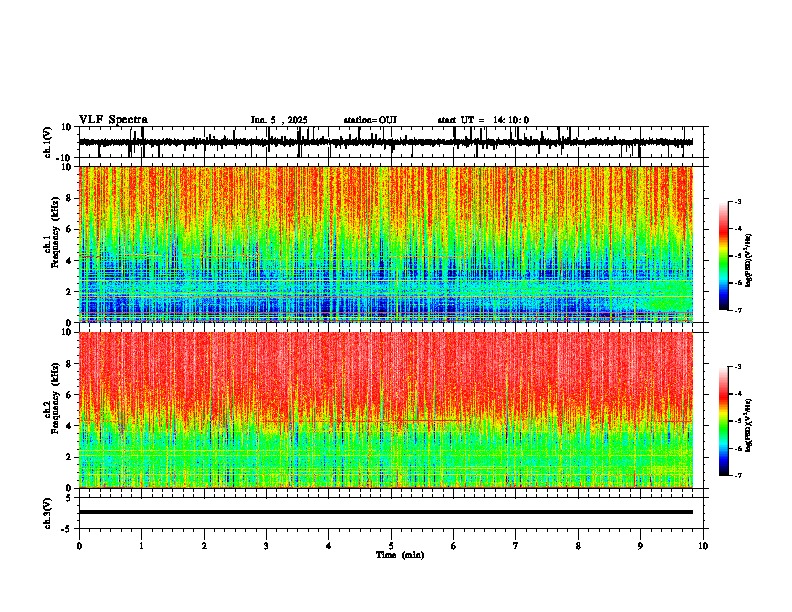This screenshot has width=792, height=612.
Task: Click the time axis tick label 2
Action: coord(204,546)
